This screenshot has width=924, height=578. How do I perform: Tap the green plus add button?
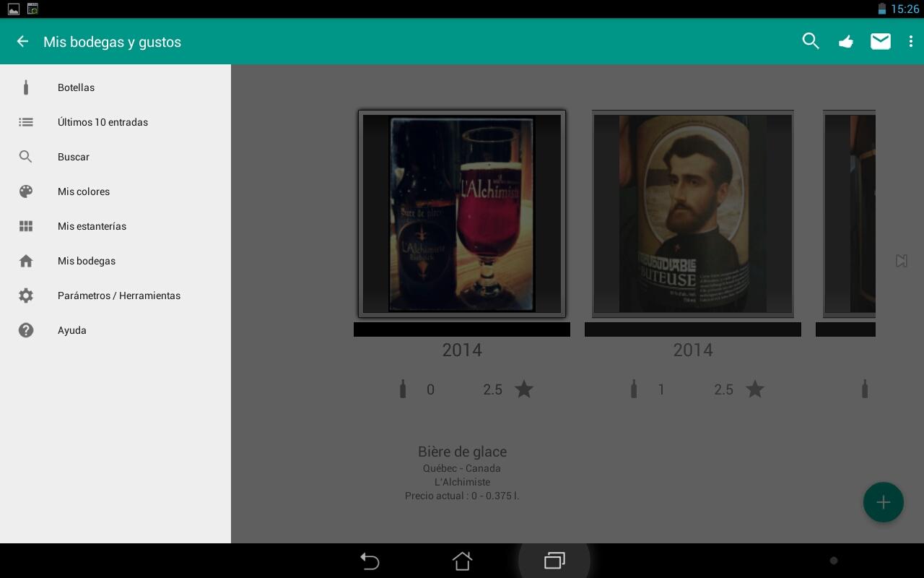(884, 502)
